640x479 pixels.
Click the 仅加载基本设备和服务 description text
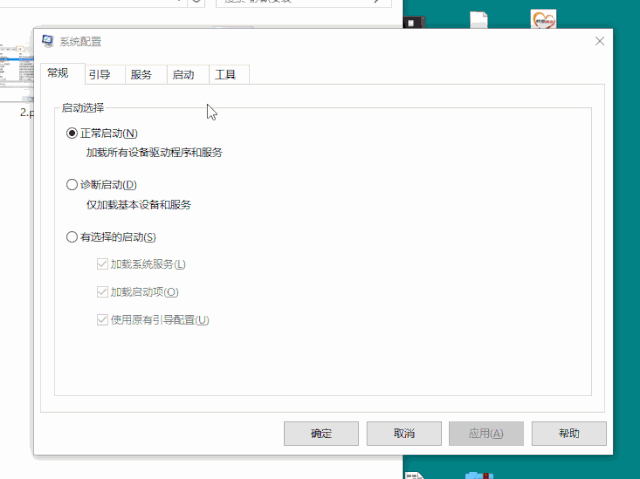[138, 205]
